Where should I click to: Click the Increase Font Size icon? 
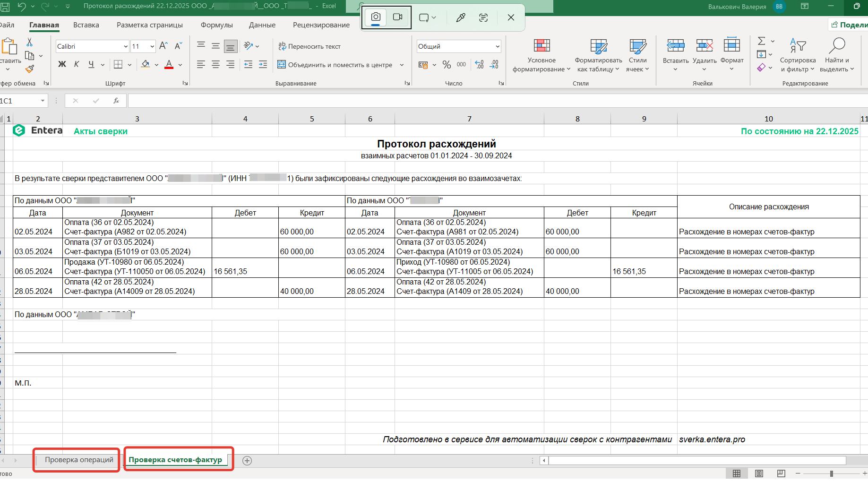click(163, 46)
